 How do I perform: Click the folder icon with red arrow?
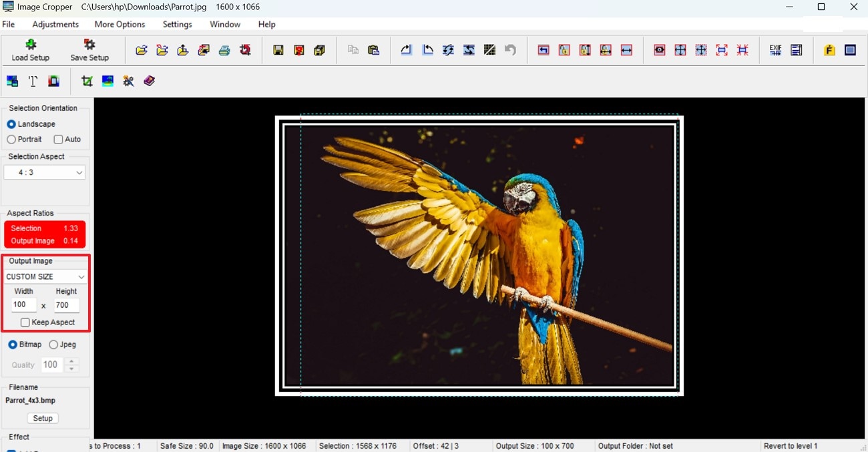pos(162,50)
